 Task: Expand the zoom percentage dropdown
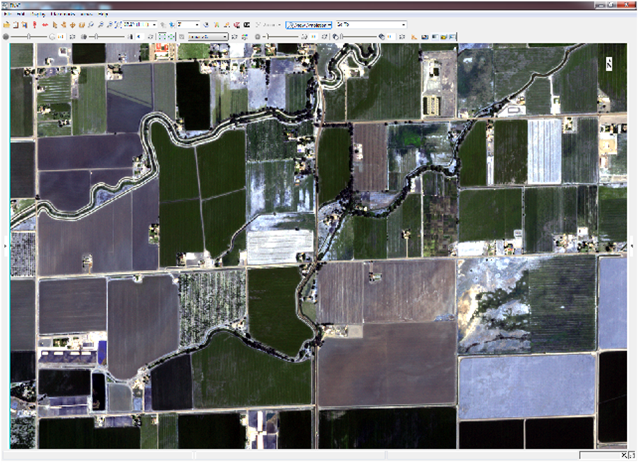coord(152,24)
